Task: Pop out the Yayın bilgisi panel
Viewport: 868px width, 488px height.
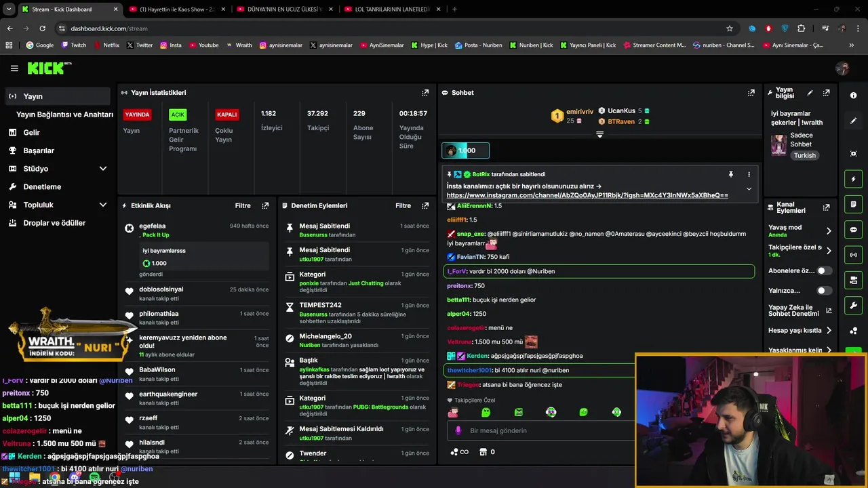Action: tap(826, 93)
